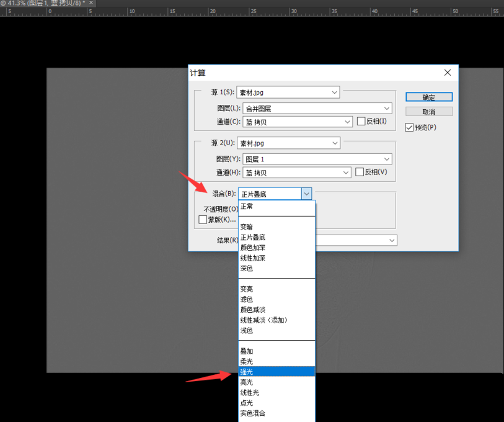Viewport: 504px width, 422px height.
Task: Click the 取消 button
Action: (429, 112)
